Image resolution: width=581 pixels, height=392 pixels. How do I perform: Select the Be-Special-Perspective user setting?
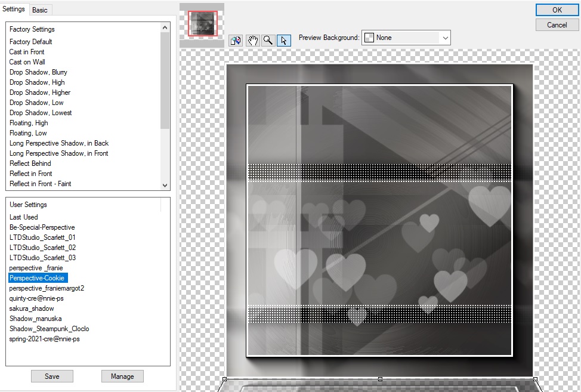click(42, 227)
